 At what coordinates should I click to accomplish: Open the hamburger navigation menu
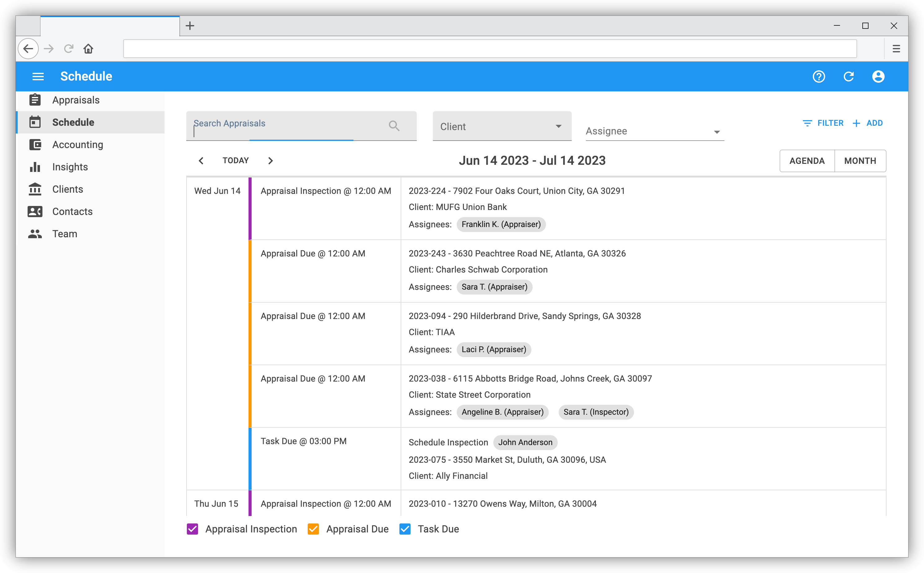[x=38, y=76]
